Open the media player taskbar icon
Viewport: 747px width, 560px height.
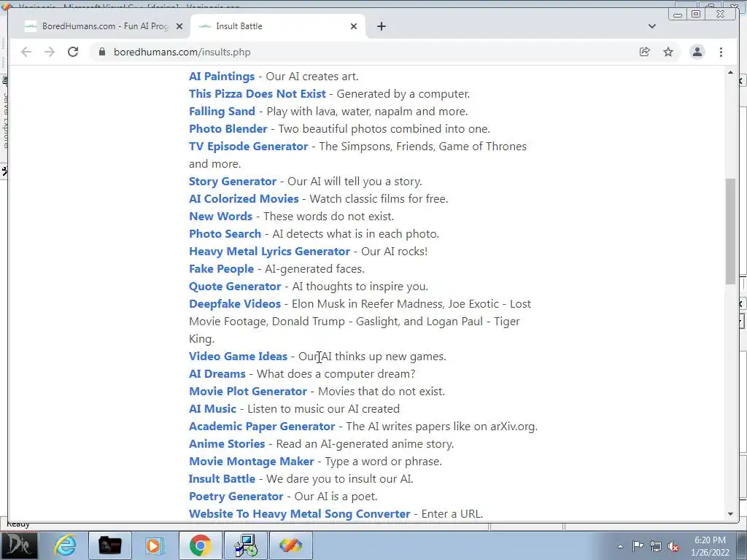[x=154, y=545]
